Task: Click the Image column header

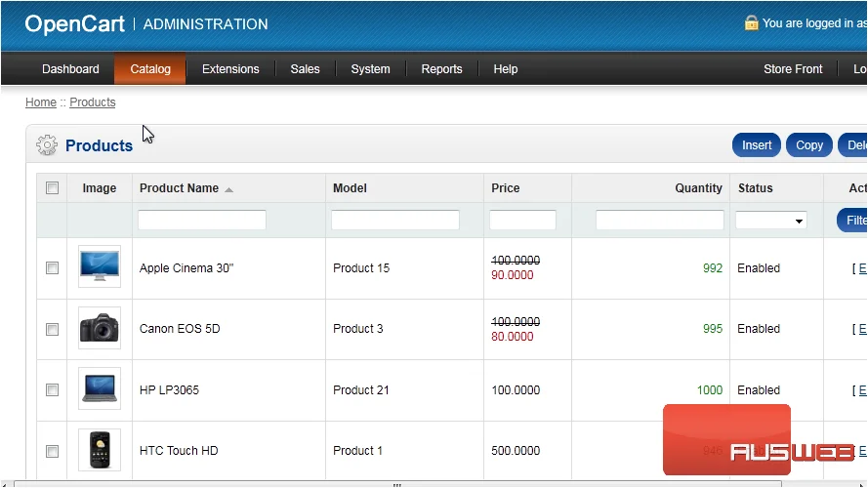Action: pyautogui.click(x=99, y=188)
